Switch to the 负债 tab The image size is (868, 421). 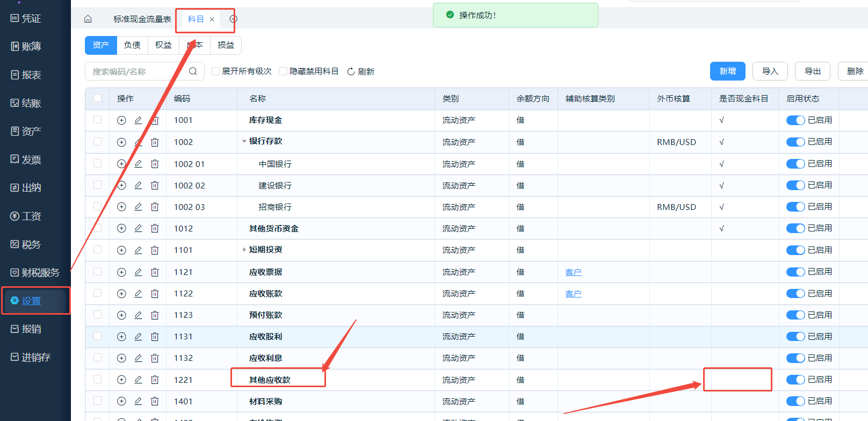132,45
